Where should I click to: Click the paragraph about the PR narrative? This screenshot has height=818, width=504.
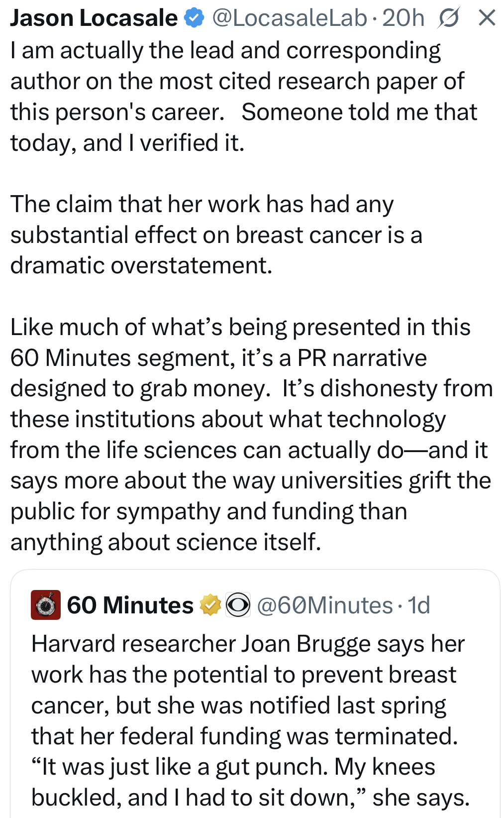[251, 434]
